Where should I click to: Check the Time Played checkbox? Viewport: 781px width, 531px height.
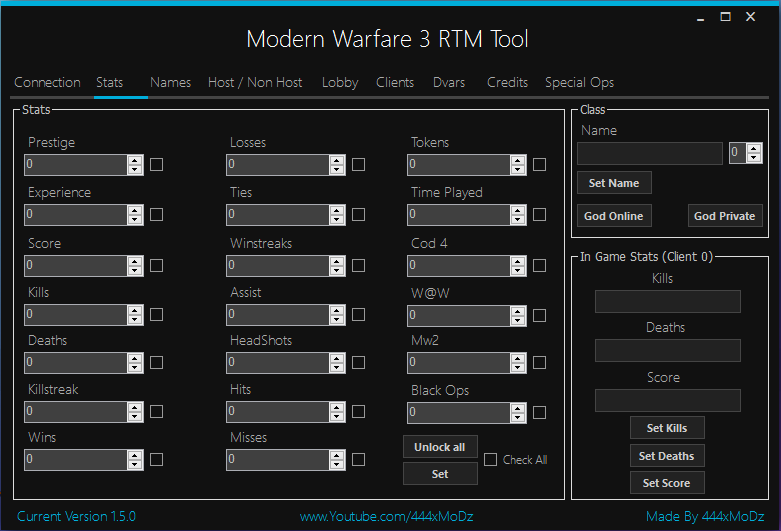pos(539,215)
